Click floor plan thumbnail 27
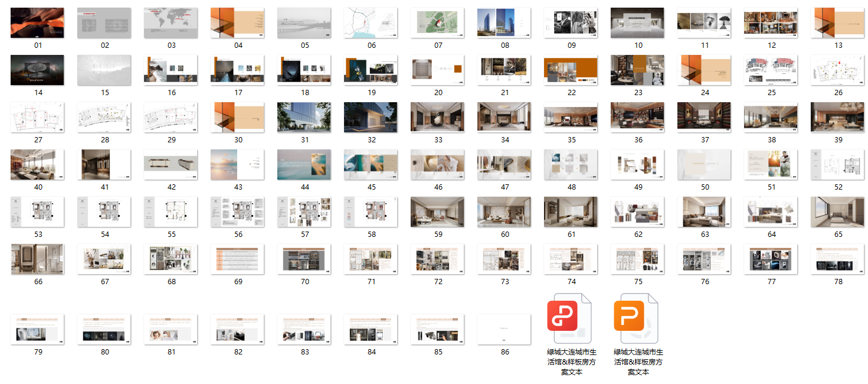868x384 pixels. coord(38,118)
